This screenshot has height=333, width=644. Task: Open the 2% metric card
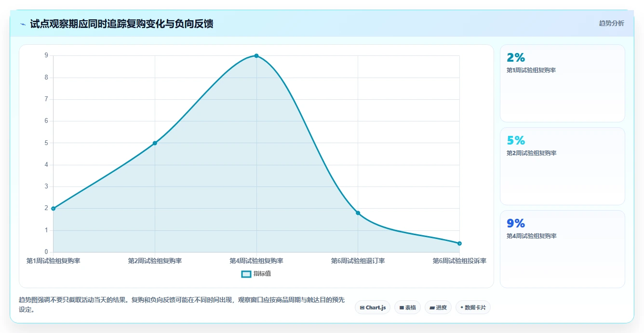tap(563, 83)
